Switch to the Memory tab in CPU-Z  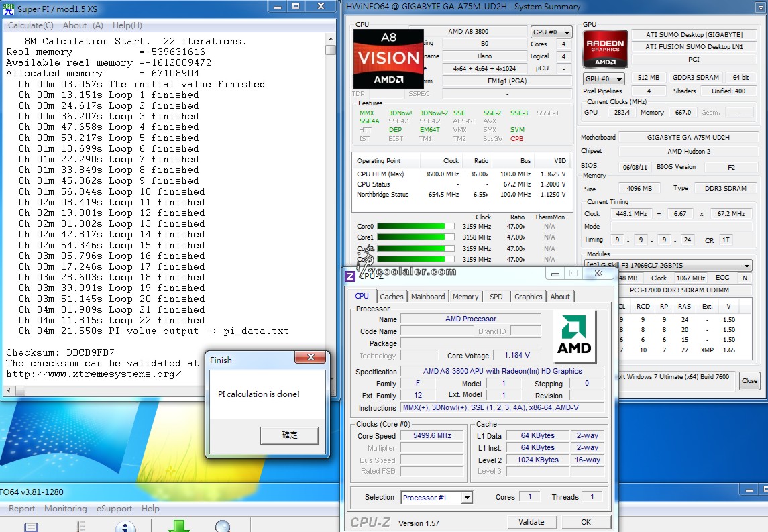tap(465, 297)
